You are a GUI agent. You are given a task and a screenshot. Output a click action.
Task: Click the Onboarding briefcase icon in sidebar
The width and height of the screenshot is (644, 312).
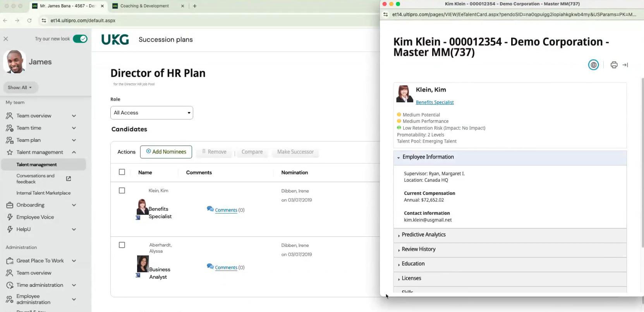pos(10,205)
